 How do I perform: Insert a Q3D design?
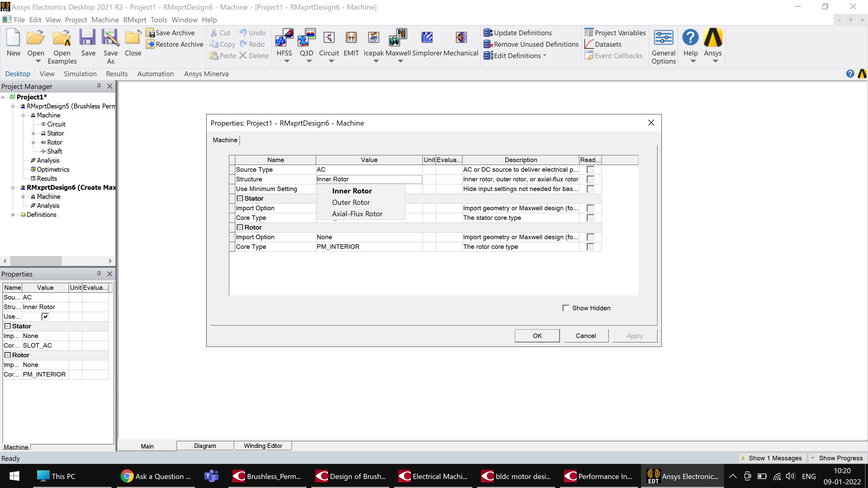tap(306, 42)
